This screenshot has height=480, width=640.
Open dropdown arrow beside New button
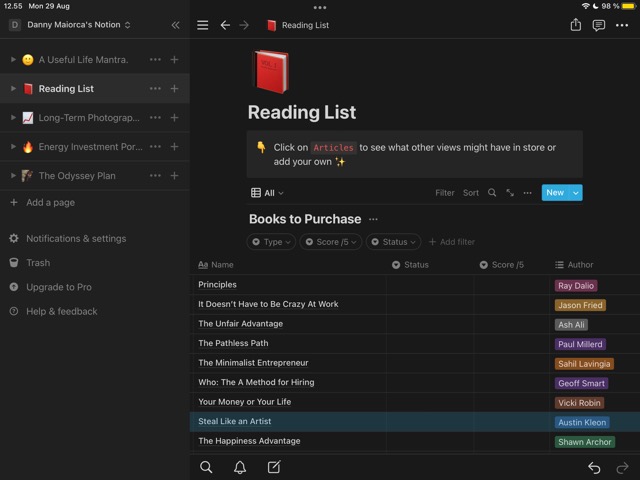[x=576, y=193]
